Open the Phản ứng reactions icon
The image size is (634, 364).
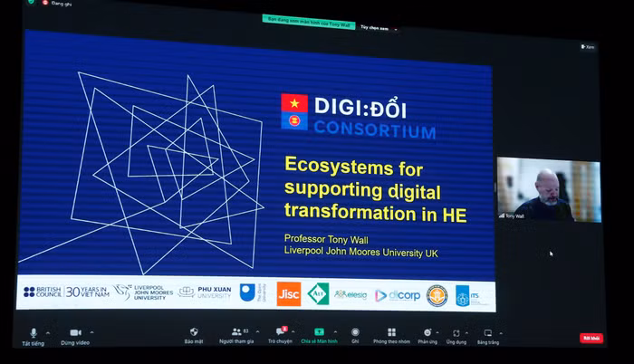coord(427,336)
